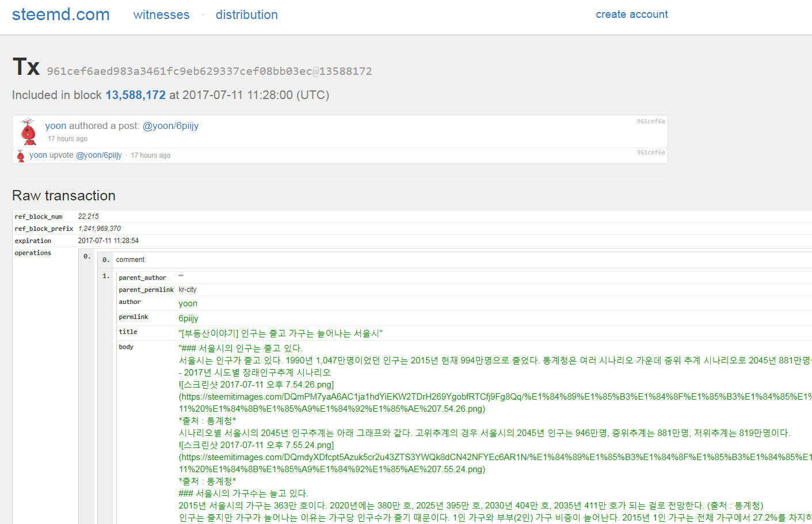Open block 13,588,172 link
The image size is (812, 524).
click(135, 95)
